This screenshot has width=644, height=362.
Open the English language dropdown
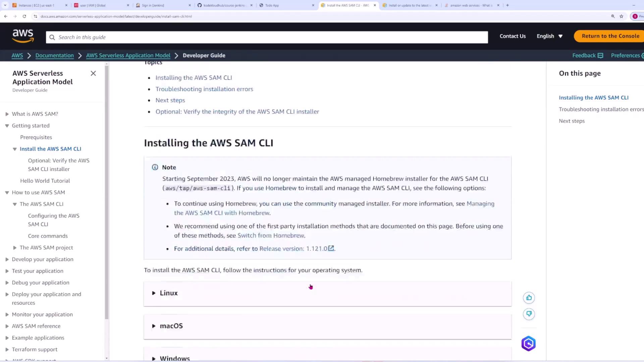pyautogui.click(x=549, y=36)
